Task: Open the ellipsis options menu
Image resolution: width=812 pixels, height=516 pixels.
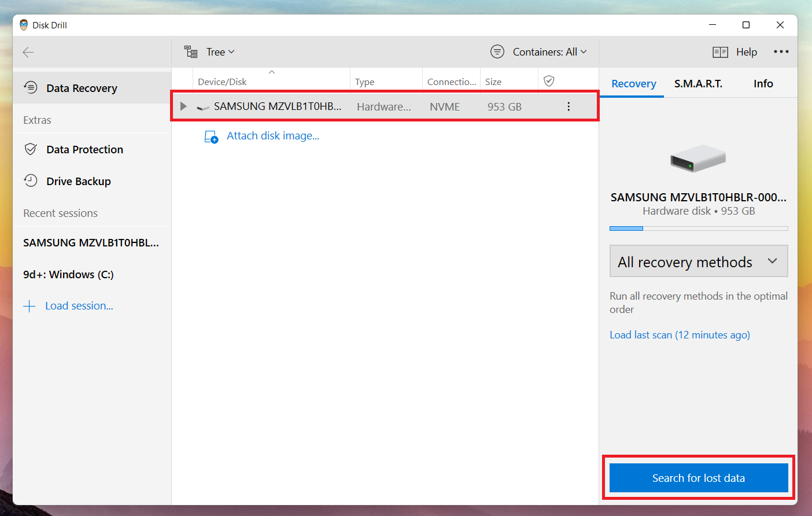Action: coord(781,51)
